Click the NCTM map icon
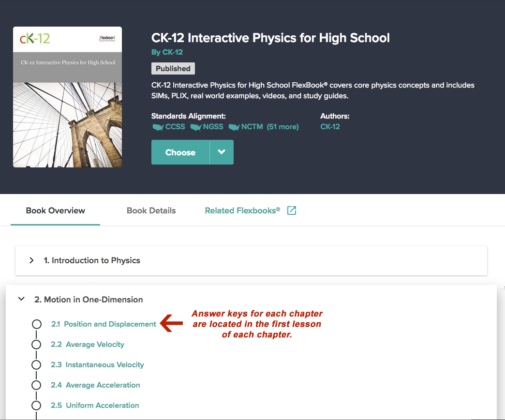The image size is (505, 420). (234, 127)
